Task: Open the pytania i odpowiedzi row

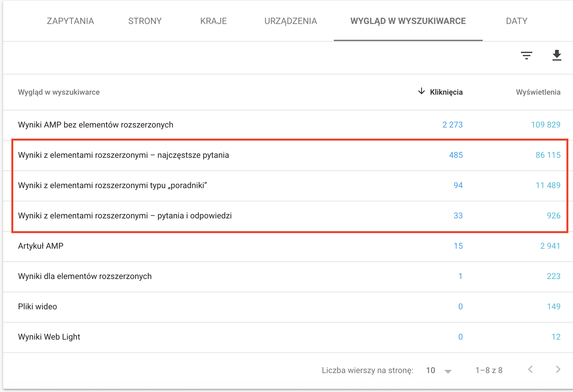Action: 125,216
